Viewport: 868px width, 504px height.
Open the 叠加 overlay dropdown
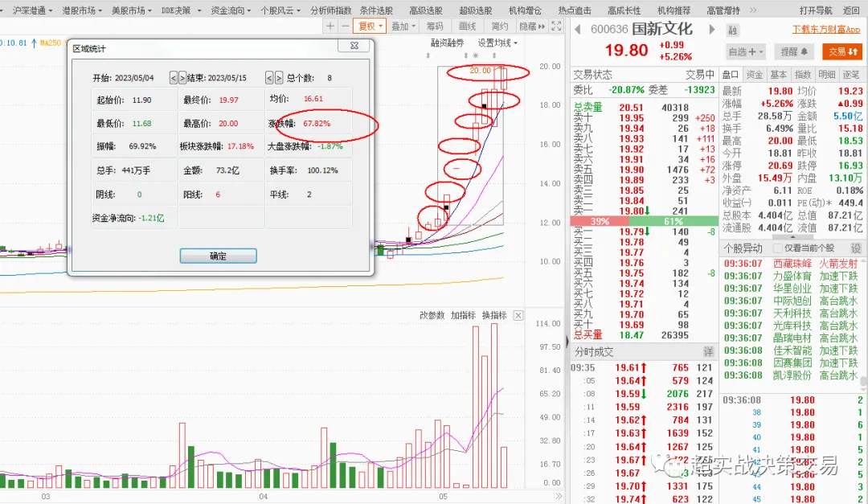[403, 26]
